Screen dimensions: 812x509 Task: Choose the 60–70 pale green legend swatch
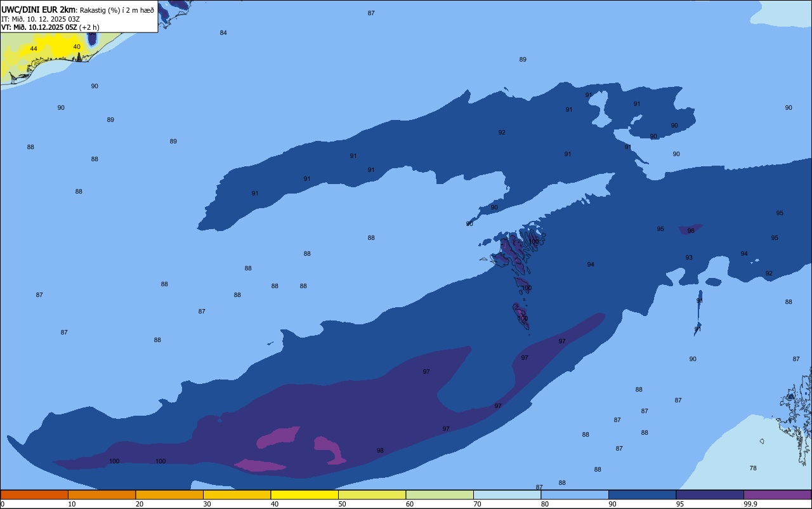440,494
